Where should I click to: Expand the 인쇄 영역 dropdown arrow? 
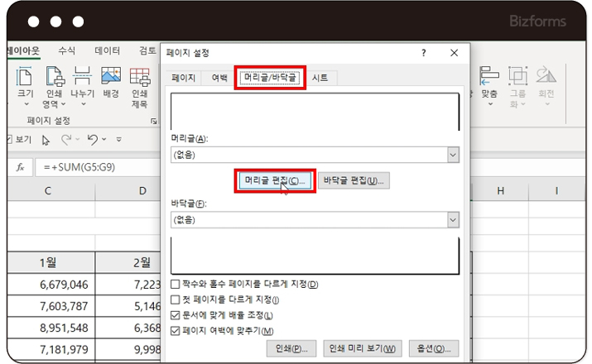coord(64,103)
